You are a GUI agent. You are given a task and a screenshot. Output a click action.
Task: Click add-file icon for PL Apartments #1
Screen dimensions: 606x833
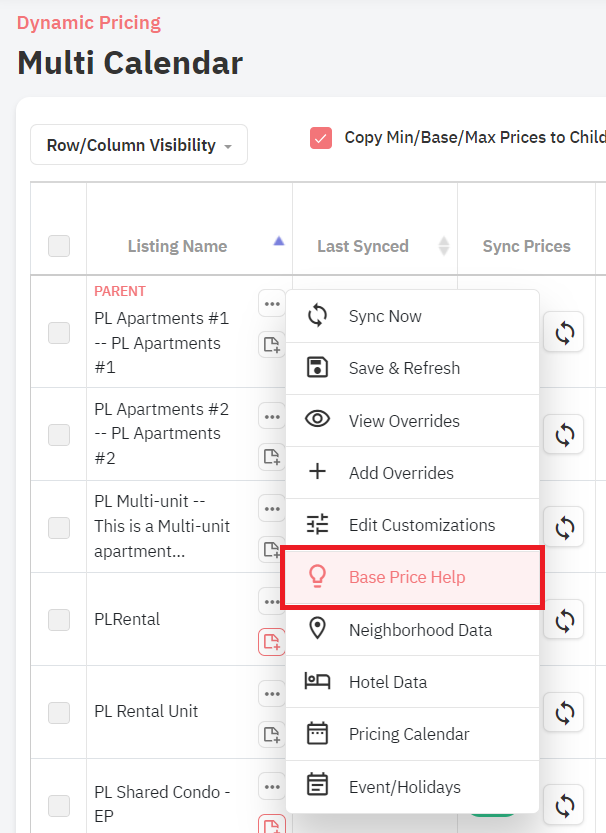pos(272,345)
